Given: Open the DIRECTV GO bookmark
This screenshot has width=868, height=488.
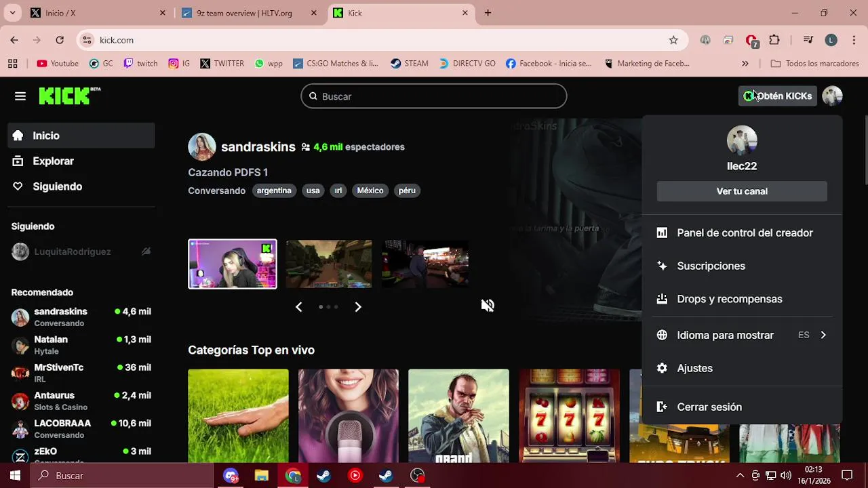Looking at the screenshot, I should (467, 64).
